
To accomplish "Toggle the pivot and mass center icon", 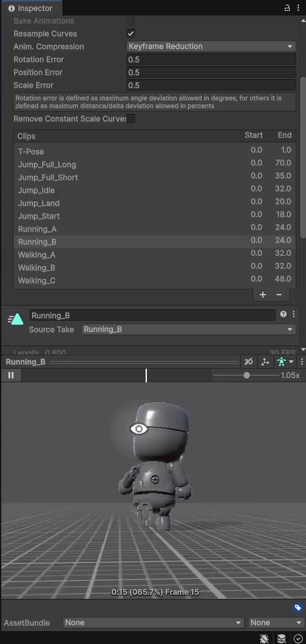I will pos(265,362).
